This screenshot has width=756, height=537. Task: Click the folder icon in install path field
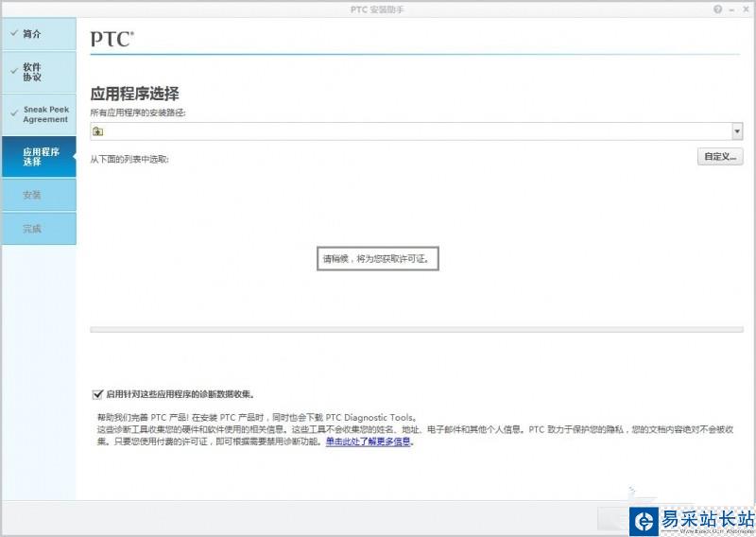98,131
